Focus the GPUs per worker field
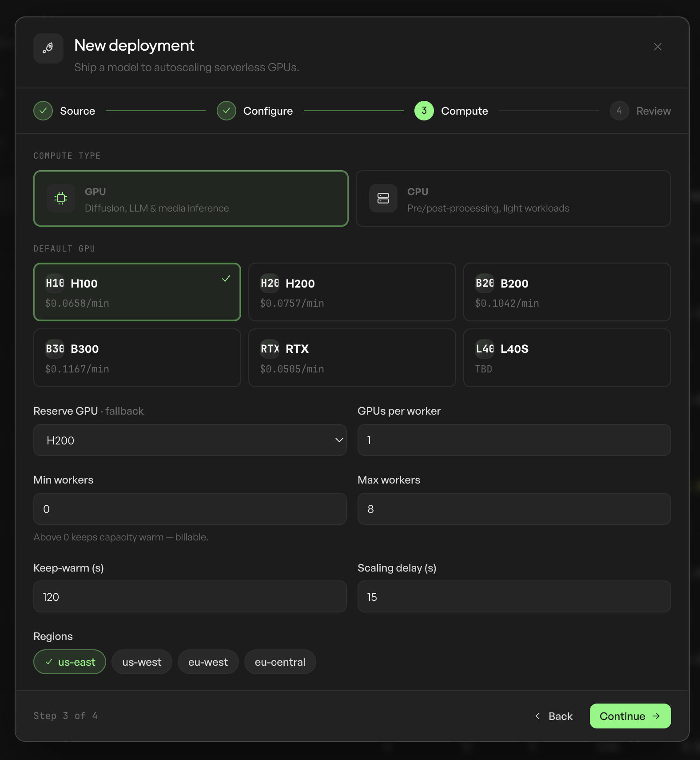700x760 pixels. tap(514, 440)
